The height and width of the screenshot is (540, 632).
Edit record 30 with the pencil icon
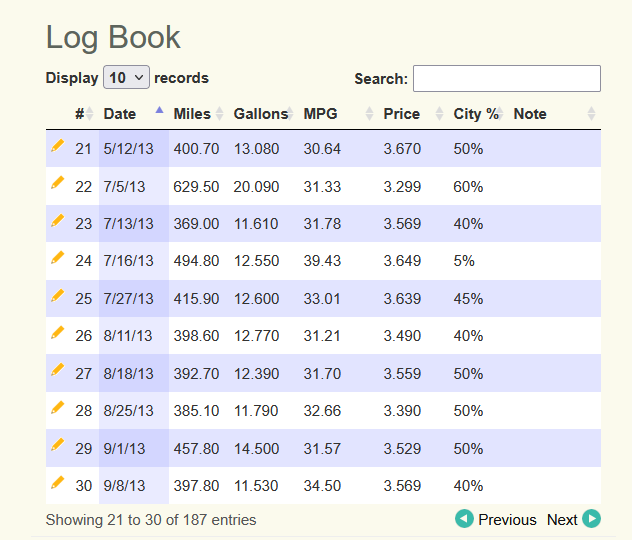(58, 482)
